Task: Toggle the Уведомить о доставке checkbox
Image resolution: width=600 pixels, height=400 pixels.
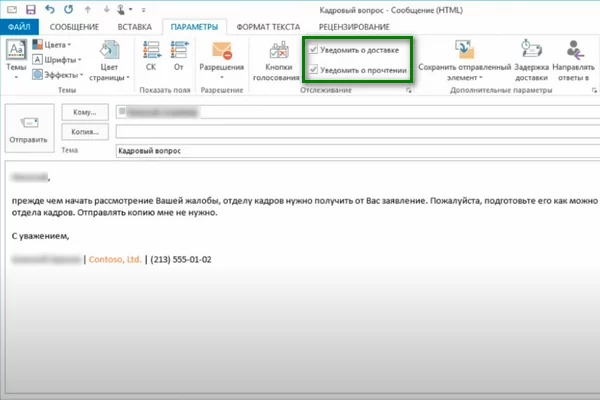Action: pos(315,48)
